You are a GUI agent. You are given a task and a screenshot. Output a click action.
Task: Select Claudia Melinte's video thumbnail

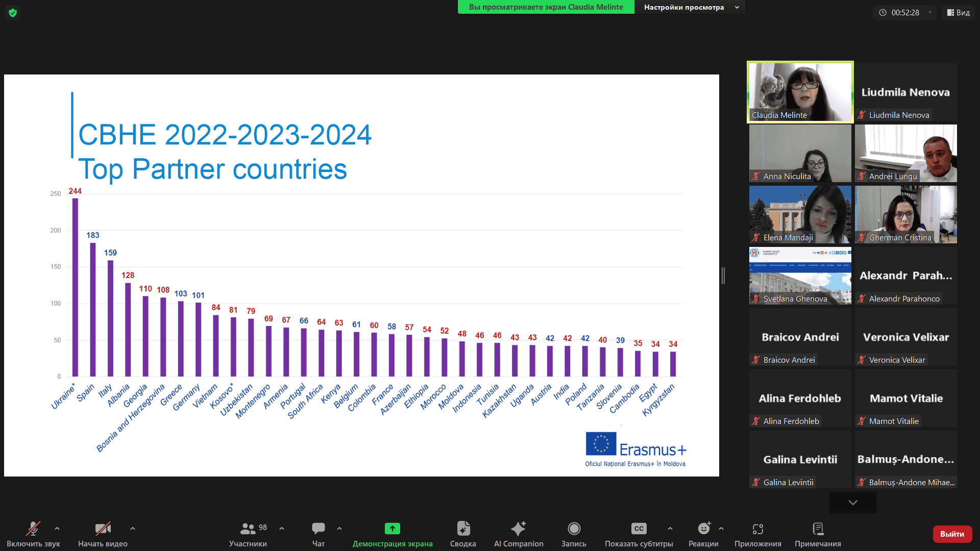[x=800, y=92]
